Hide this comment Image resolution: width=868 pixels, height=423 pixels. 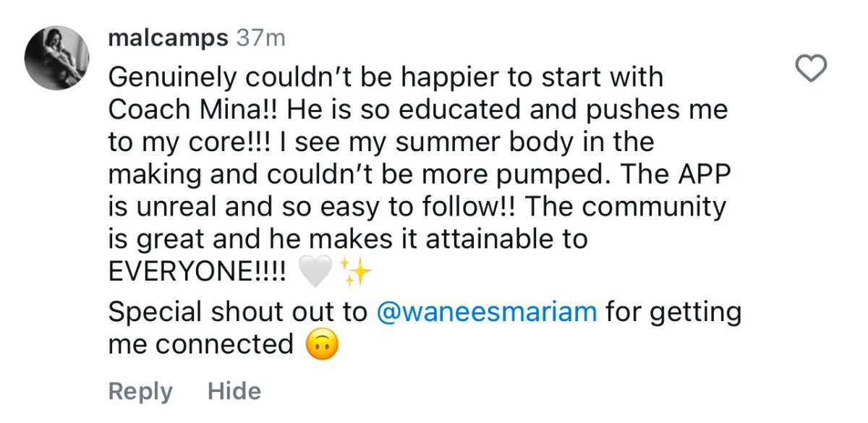click(x=234, y=391)
